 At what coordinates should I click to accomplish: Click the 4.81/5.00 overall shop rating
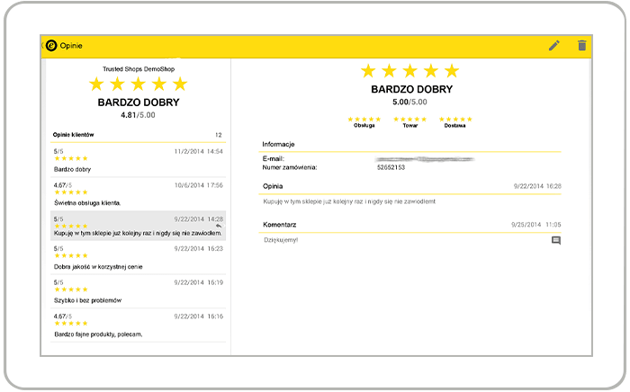[138, 115]
